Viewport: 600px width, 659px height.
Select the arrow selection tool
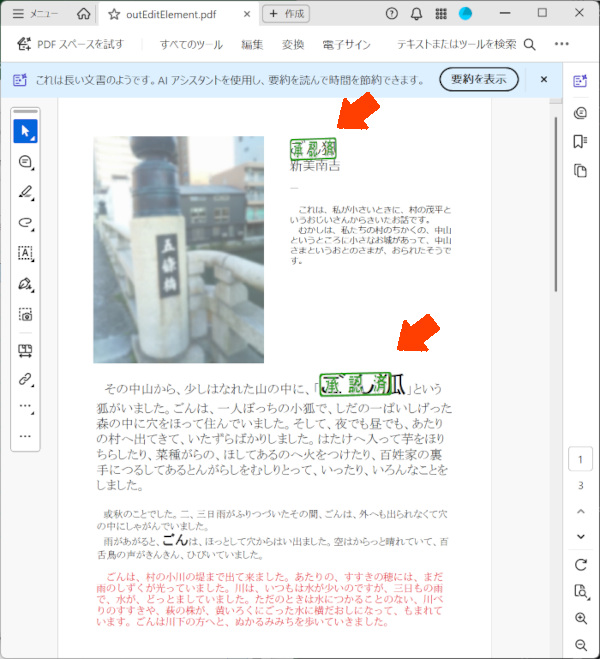coord(25,131)
